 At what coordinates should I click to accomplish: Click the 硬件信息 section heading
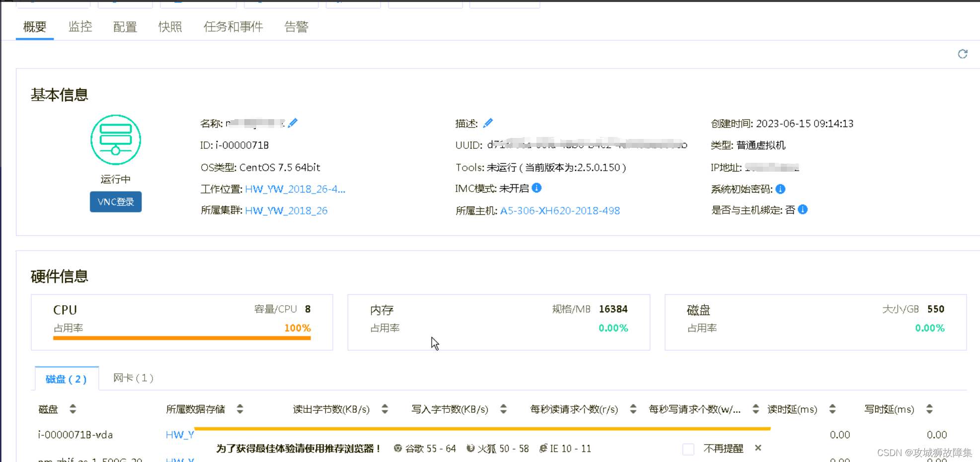point(60,276)
